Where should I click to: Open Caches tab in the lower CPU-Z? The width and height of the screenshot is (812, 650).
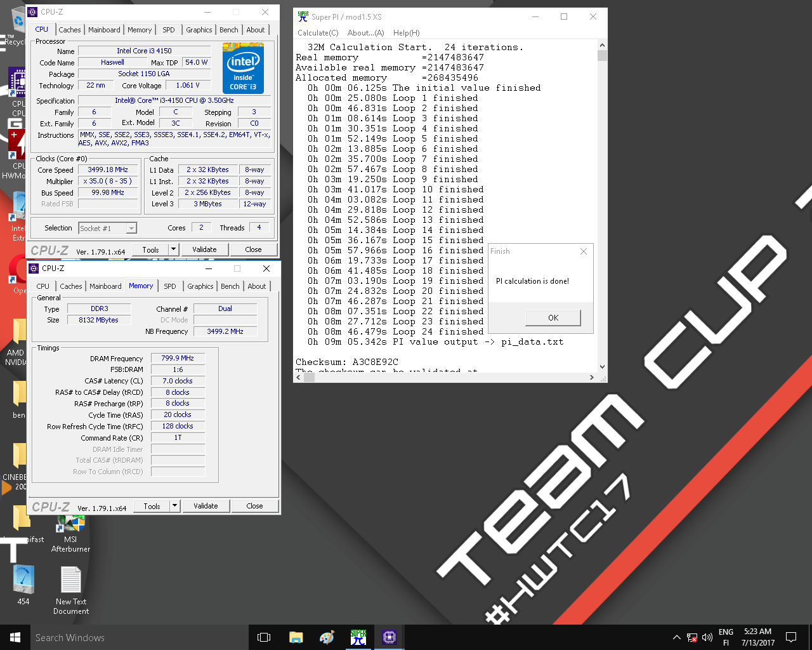coord(71,286)
